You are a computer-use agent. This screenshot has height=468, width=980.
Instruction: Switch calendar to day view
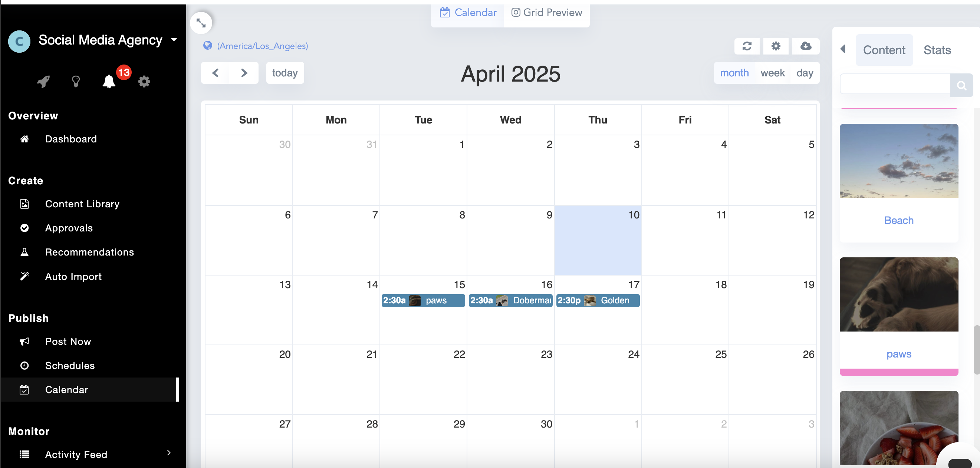(x=804, y=73)
